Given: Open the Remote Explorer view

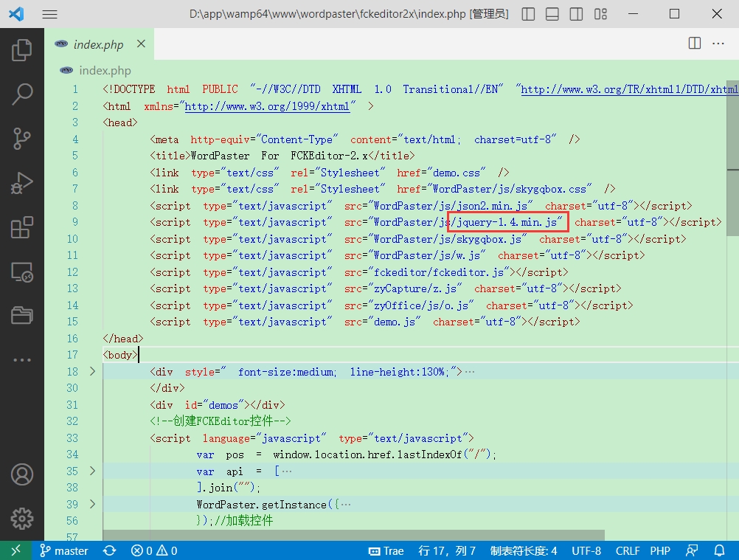Looking at the screenshot, I should pyautogui.click(x=22, y=272).
